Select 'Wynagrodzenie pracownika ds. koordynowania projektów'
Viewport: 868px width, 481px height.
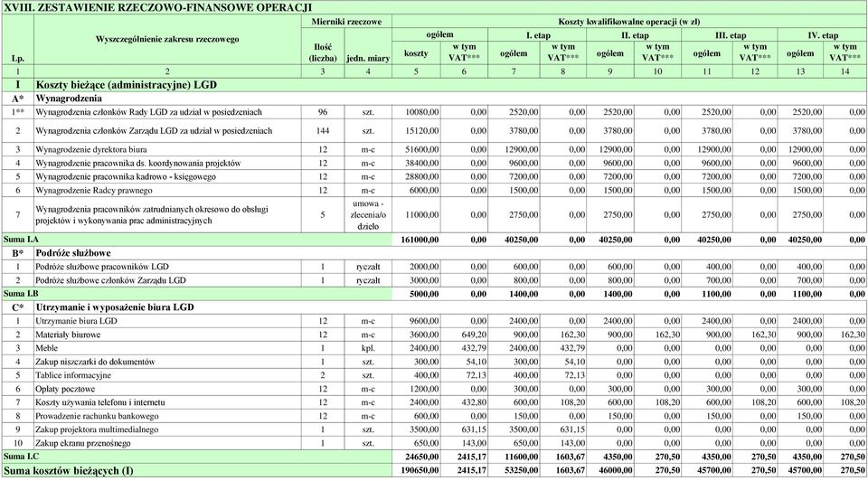138,164
